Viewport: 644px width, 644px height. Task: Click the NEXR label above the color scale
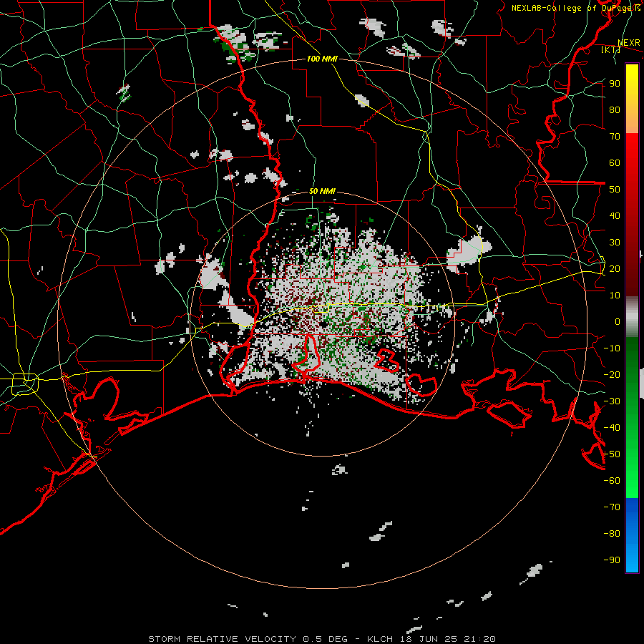[629, 43]
